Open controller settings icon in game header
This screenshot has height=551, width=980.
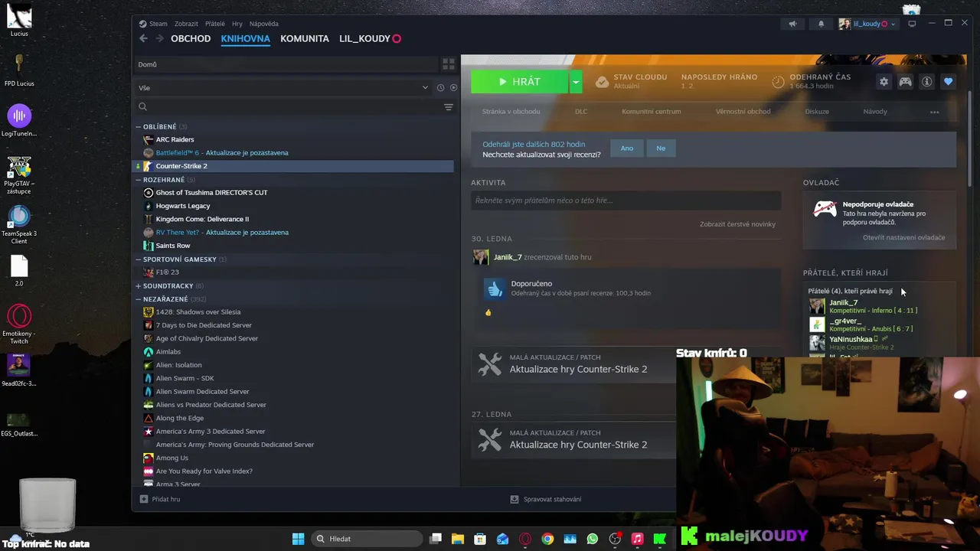pos(905,82)
